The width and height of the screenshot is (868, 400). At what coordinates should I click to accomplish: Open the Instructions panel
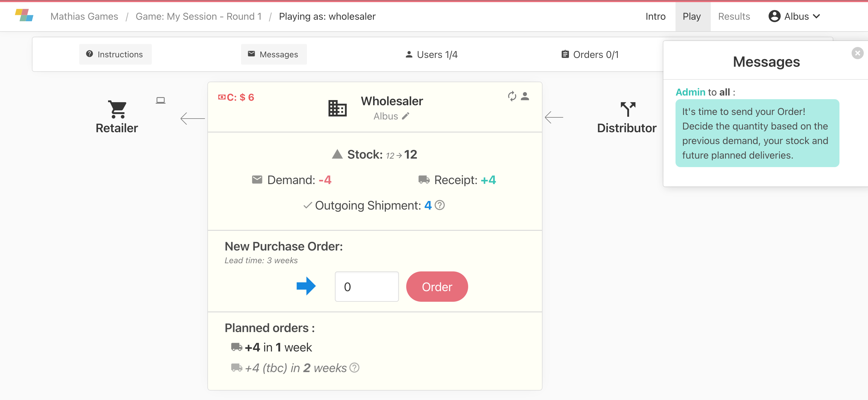[x=115, y=54]
